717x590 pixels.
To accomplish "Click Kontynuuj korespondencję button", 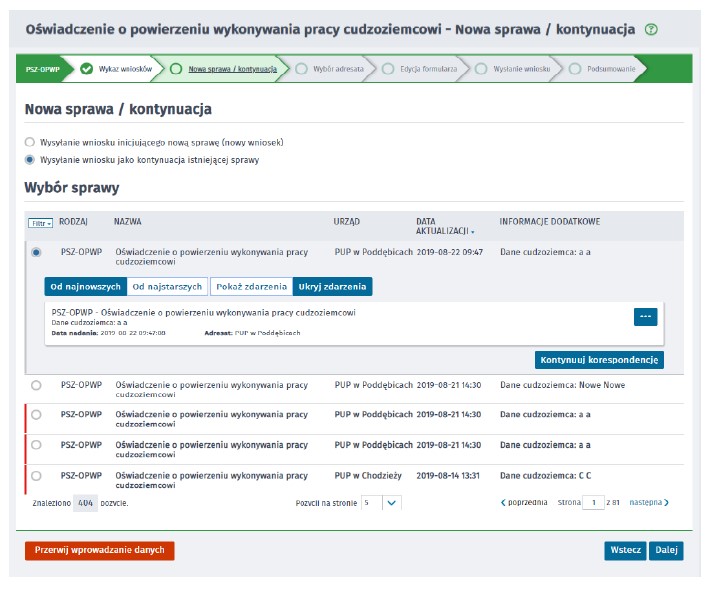I will click(599, 359).
